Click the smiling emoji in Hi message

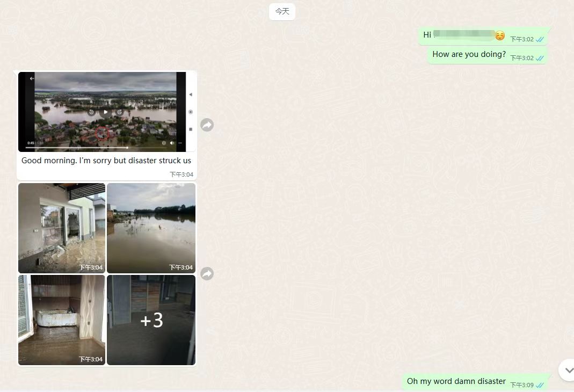500,36
